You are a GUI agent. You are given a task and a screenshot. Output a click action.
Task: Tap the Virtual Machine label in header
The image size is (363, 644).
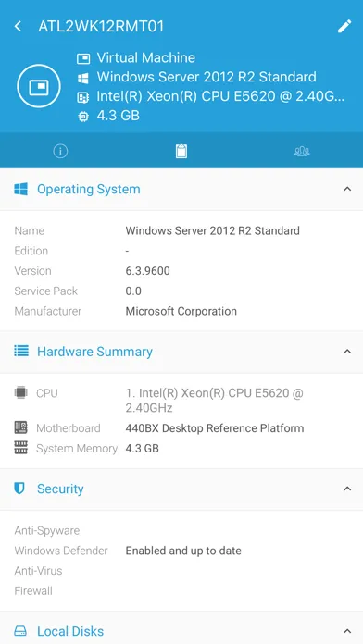click(x=146, y=58)
